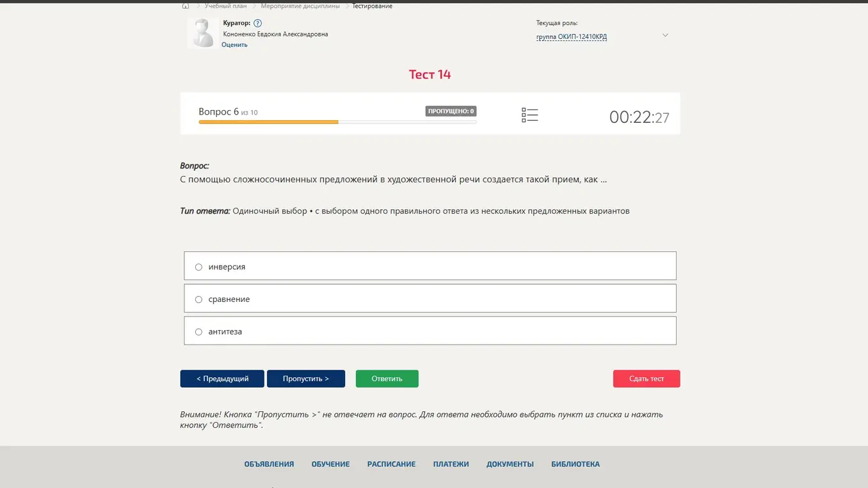
Task: Open the question list icon
Action: [529, 115]
